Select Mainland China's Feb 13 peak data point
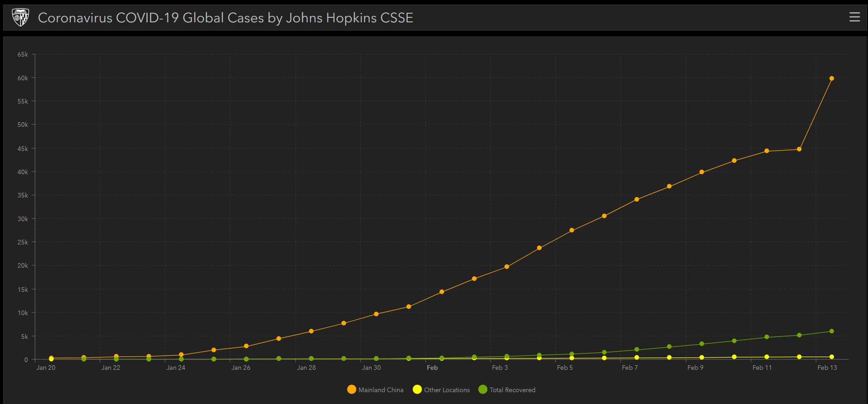This screenshot has height=404, width=868. (x=832, y=78)
